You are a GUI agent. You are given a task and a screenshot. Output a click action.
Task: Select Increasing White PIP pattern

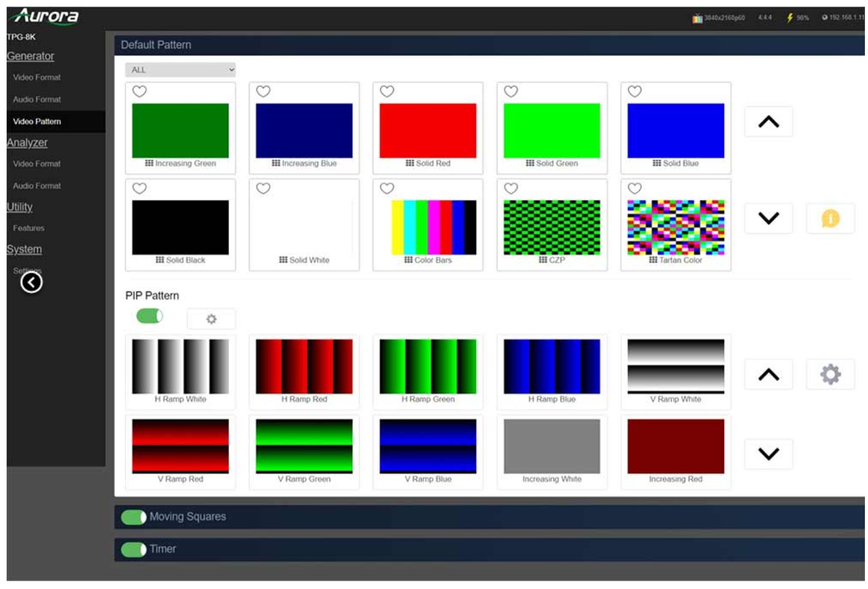[552, 446]
